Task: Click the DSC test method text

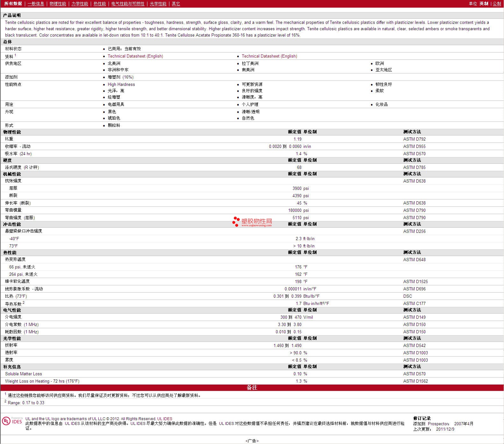Action: click(408, 296)
